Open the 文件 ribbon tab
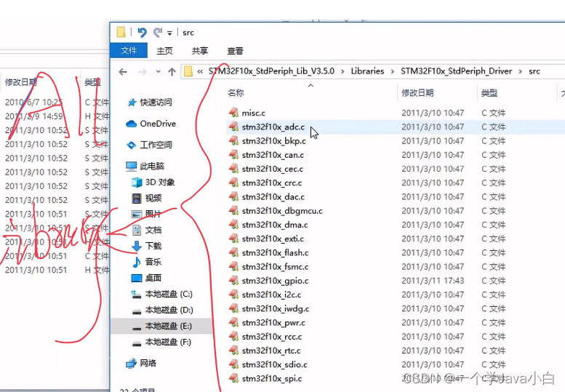This screenshot has width=565, height=392. (x=129, y=50)
